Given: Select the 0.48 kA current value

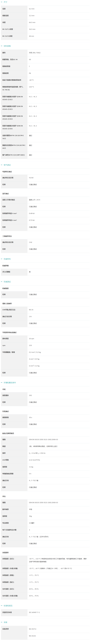Looking at the screenshot, I should tap(32, 214).
